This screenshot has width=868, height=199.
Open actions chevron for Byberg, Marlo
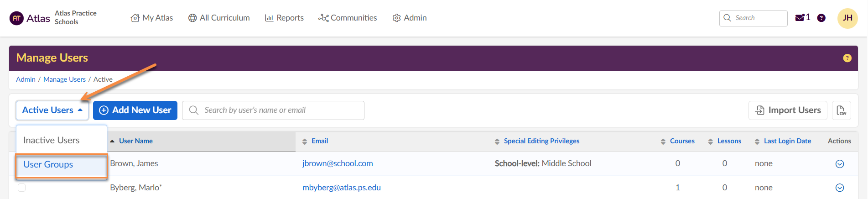[839, 188]
